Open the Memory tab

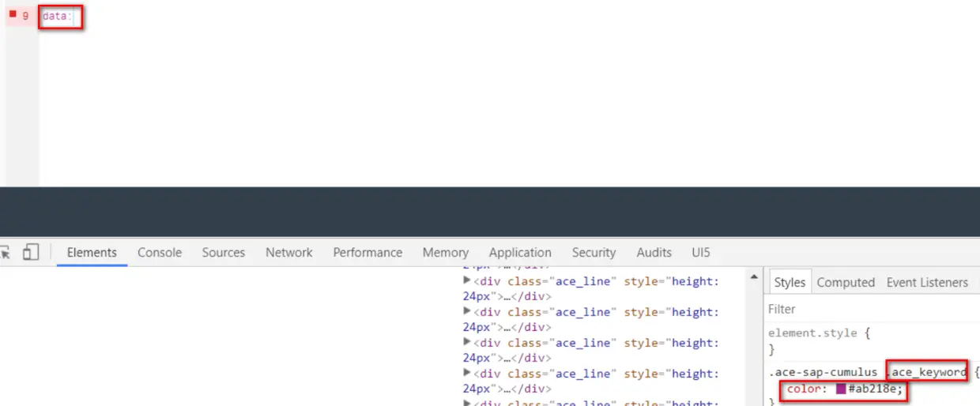click(446, 253)
